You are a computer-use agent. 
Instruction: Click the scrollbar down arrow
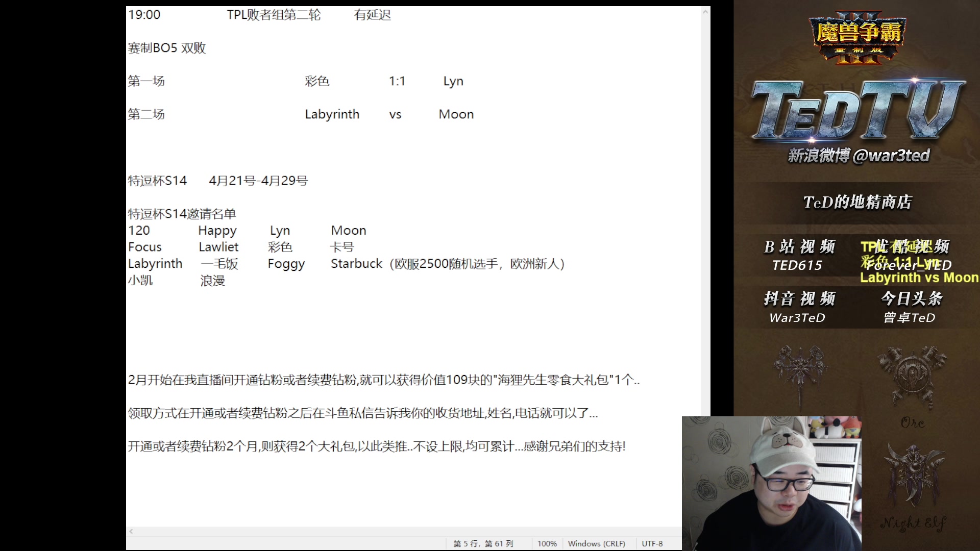[x=706, y=523]
